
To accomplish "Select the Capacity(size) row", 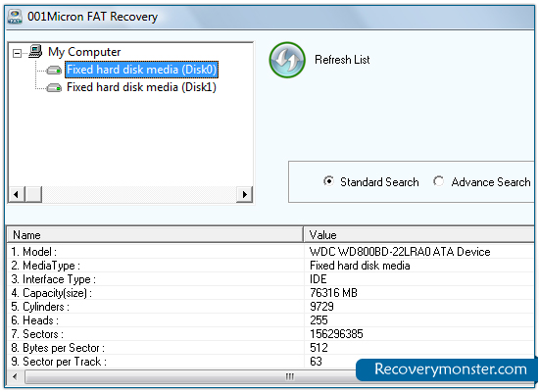I will click(270, 293).
